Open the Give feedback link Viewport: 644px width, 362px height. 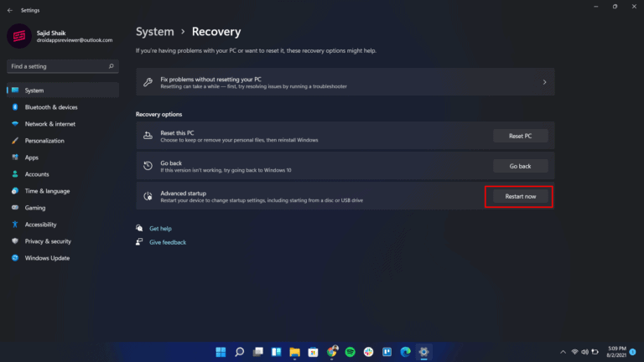coord(168,242)
